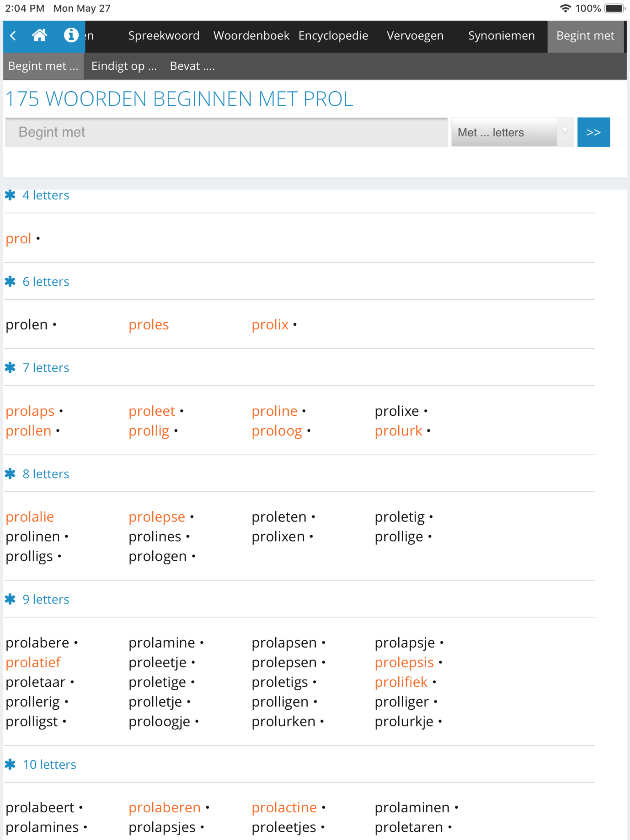Switch to Encyclopedie section
The height and width of the screenshot is (840, 630).
[333, 36]
